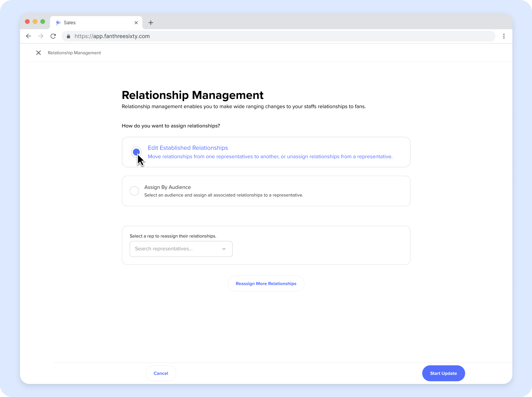
Task: Click the 'Select an audience and assign' description
Action: point(224,195)
